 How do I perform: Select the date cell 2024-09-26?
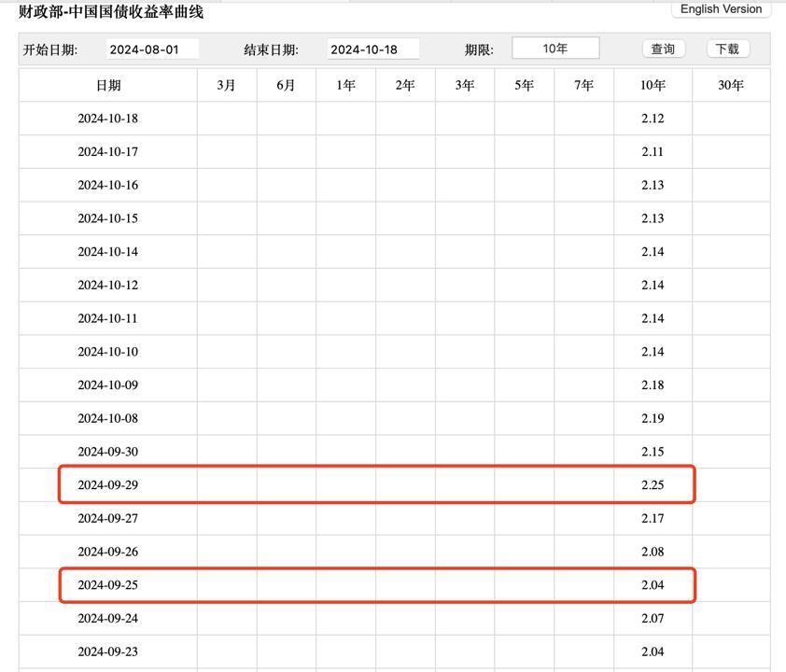pyautogui.click(x=107, y=552)
